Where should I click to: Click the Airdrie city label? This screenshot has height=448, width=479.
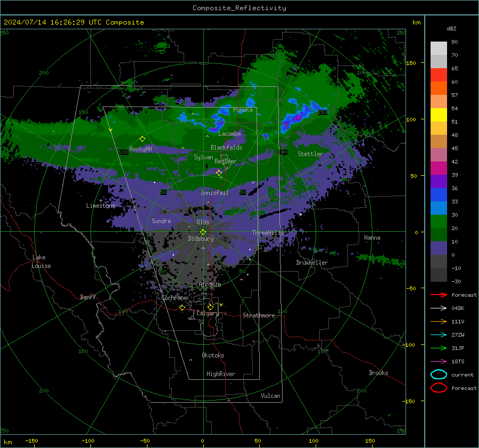coord(210,284)
